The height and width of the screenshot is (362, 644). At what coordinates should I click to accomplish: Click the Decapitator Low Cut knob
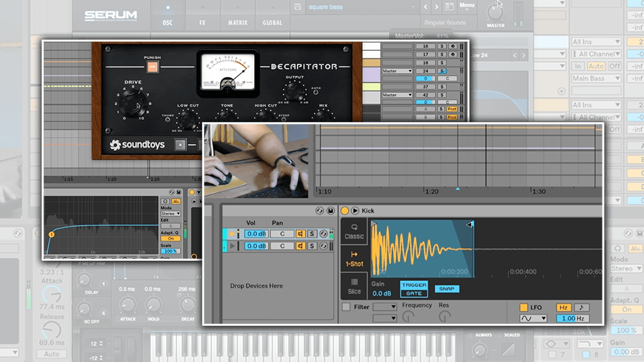[x=188, y=119]
